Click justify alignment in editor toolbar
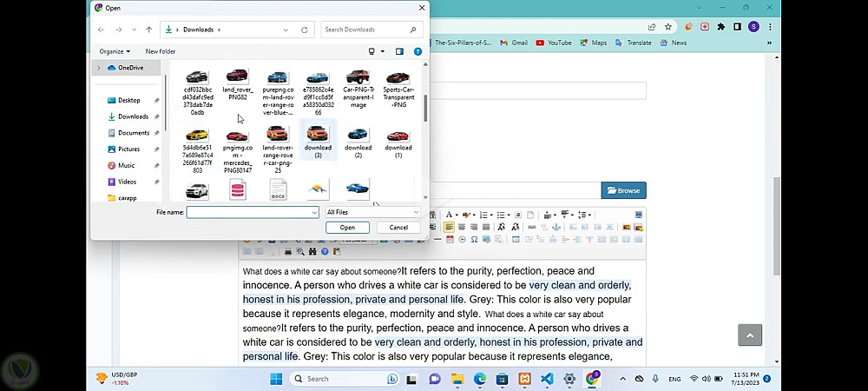This screenshot has width=868, height=391. tap(486, 227)
